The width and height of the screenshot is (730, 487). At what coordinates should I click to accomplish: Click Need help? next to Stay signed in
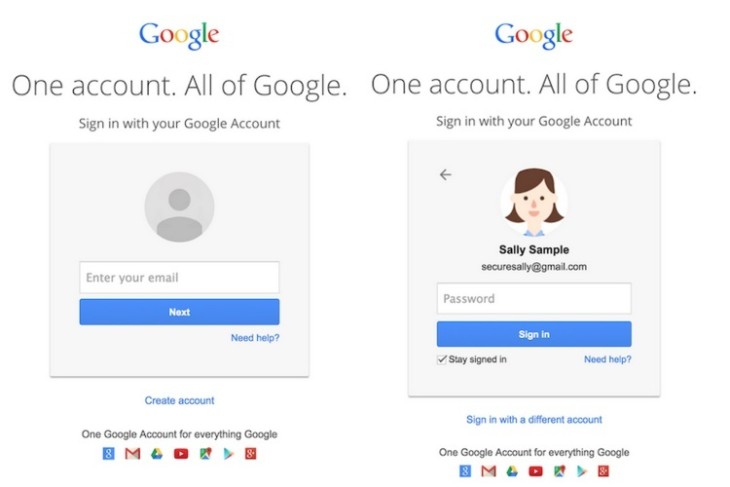click(x=608, y=359)
